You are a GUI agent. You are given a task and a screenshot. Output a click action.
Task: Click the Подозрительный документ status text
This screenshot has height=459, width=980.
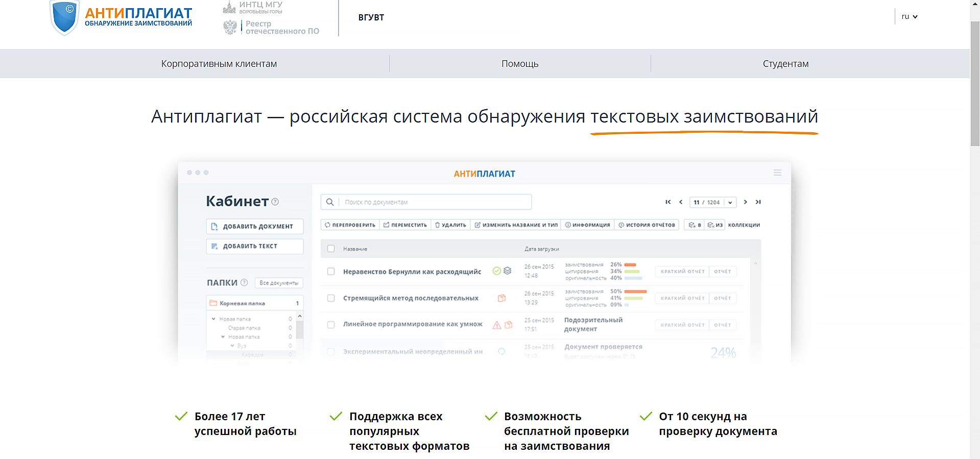[x=593, y=324]
